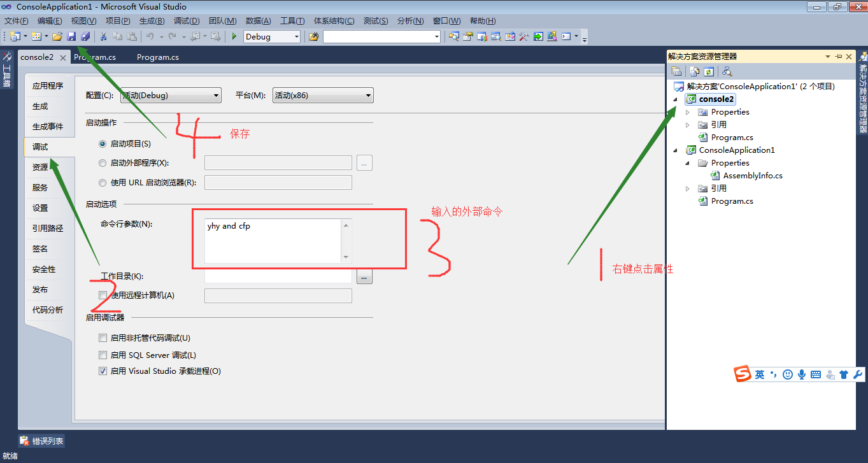Select the 启动项目(S) radio button
The image size is (868, 463).
coord(103,144)
